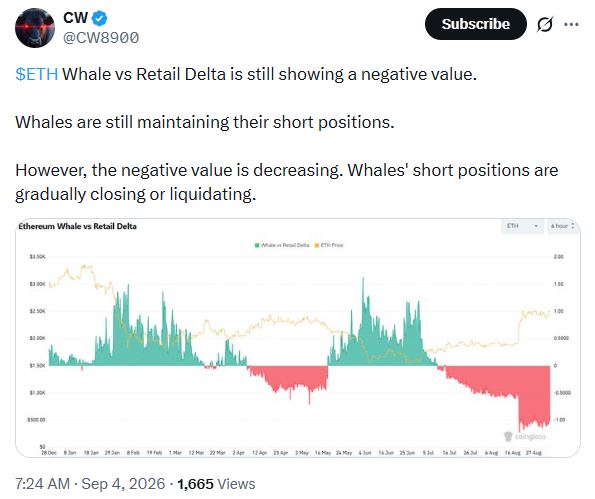Open the 6 hour interval dropdown
The height and width of the screenshot is (499, 595).
click(x=563, y=226)
